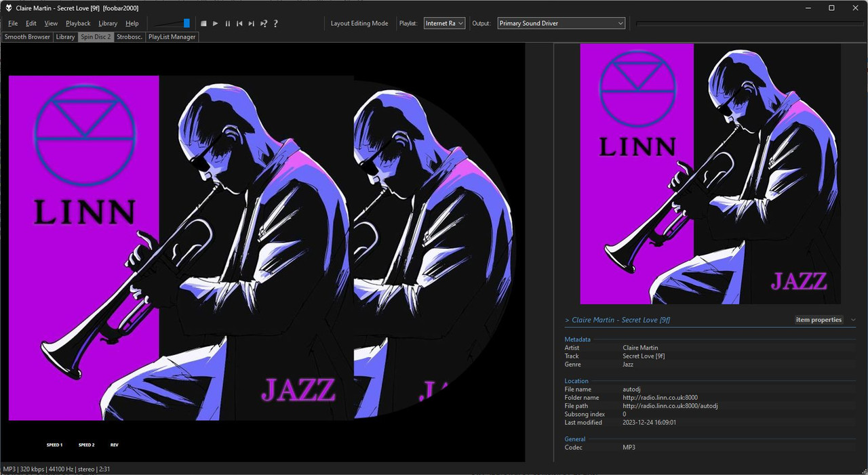The height and width of the screenshot is (475, 868).
Task: Adjust the volume slider
Action: [172, 23]
